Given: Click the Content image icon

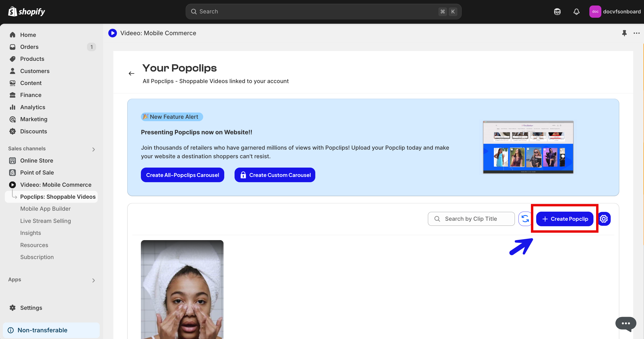Looking at the screenshot, I should pos(12,83).
